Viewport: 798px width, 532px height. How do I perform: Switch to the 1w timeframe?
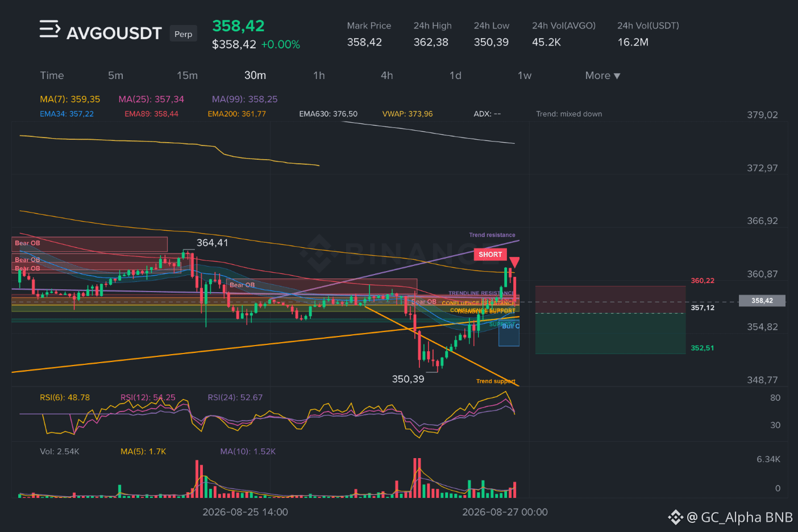pos(525,76)
